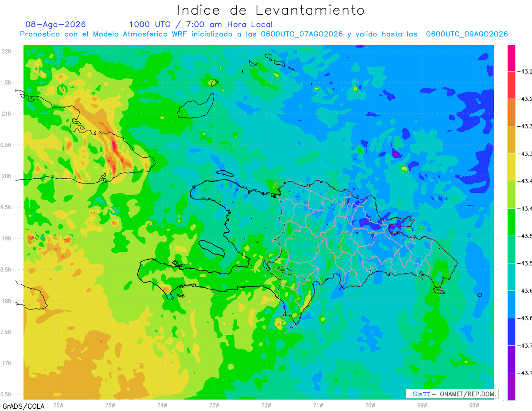Screen dimensions: 532x411
Task: Click the '7.5N' latitude label
Action: 7,332
